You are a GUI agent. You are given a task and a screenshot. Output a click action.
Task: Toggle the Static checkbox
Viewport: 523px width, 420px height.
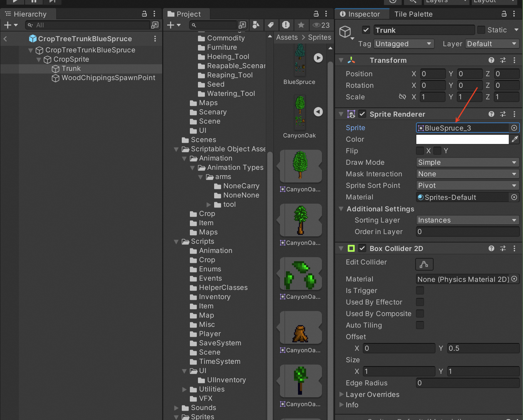point(481,30)
